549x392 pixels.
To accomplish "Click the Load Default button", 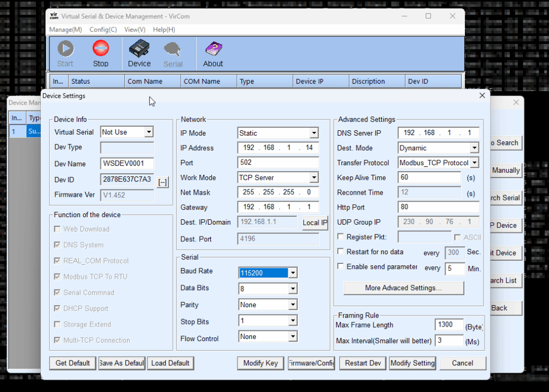I will (x=170, y=363).
